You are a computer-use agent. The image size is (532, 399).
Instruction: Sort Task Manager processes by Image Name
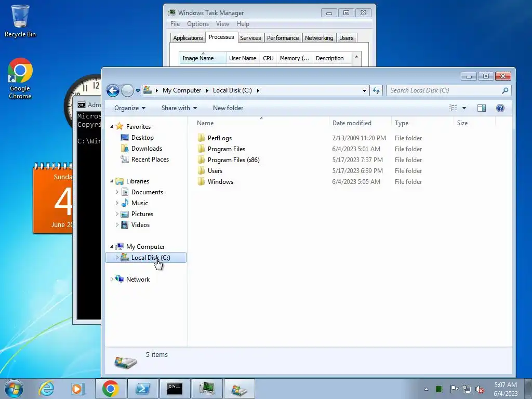(203, 58)
